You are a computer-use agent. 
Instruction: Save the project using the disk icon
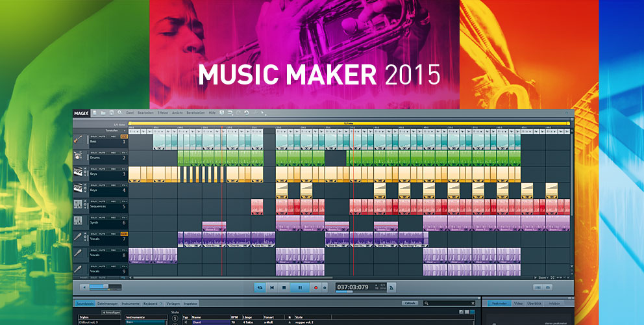click(112, 112)
